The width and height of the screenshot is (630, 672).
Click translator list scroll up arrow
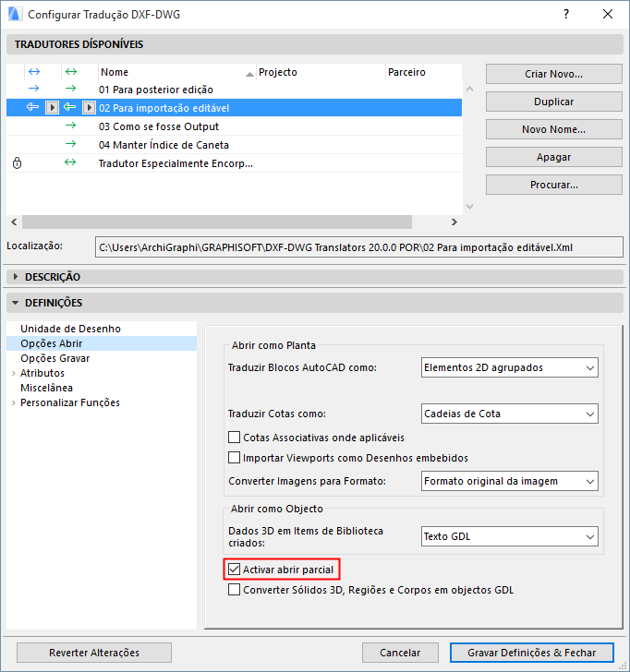[469, 89]
